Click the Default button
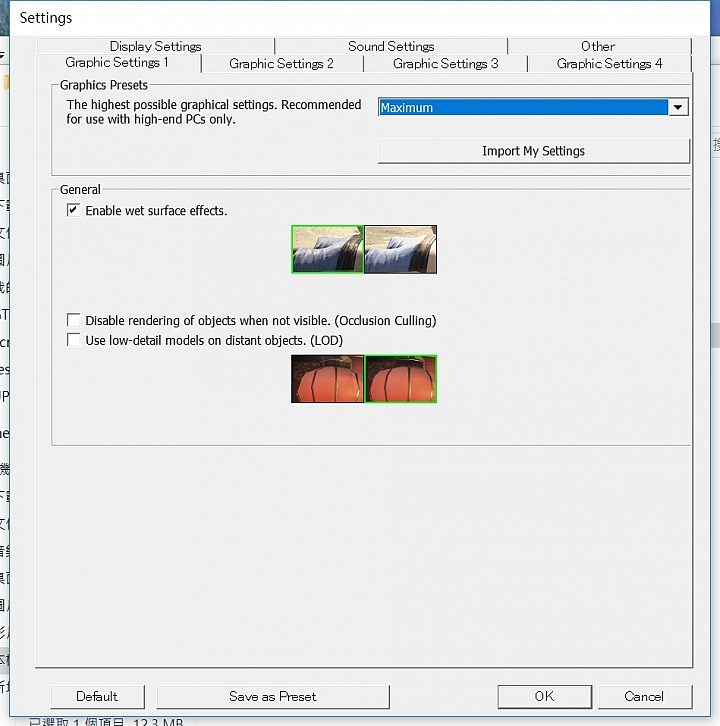Viewport: 720px width, 726px height. tap(97, 696)
